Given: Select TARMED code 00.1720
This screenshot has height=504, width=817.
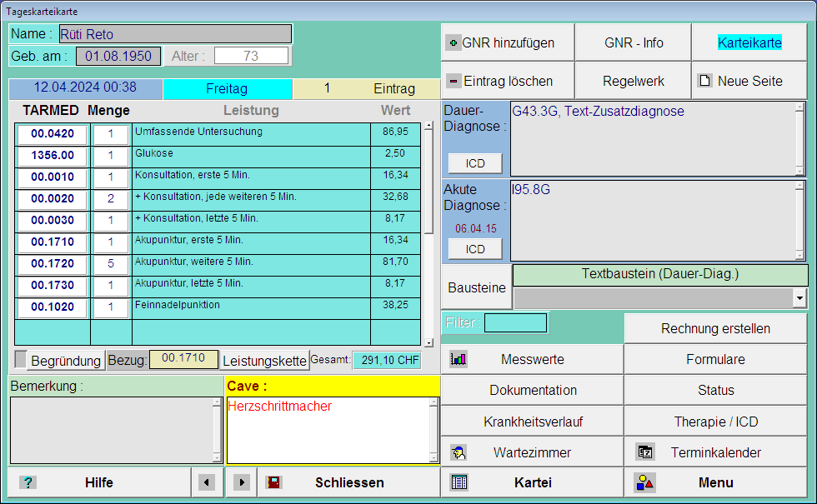Looking at the screenshot, I should tap(52, 264).
